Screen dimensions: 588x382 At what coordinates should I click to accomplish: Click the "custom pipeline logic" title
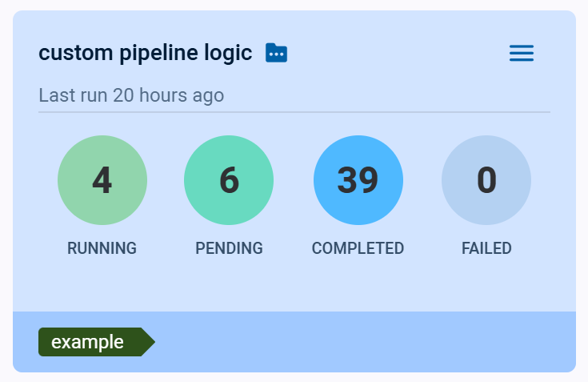tap(146, 54)
